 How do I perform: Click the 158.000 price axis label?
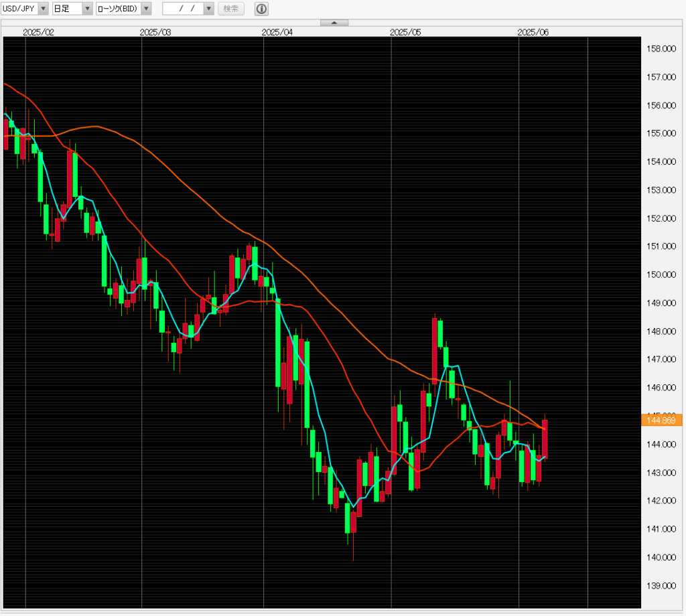pos(660,49)
